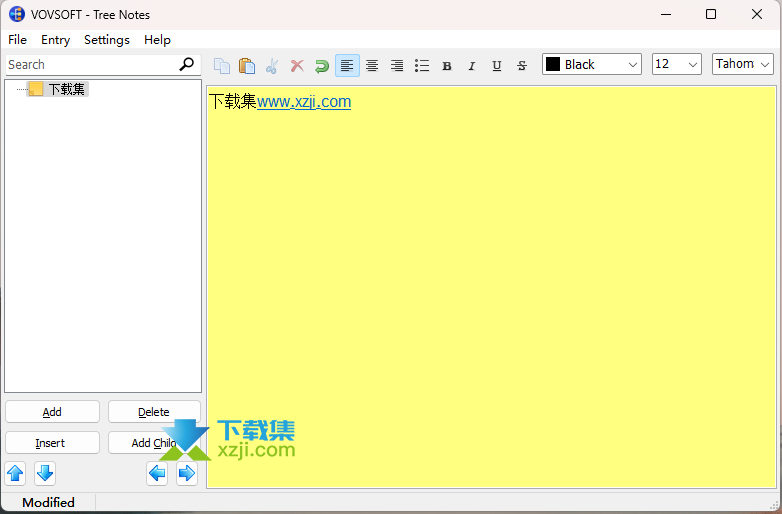This screenshot has height=514, width=782.
Task: Click the Cut scissors icon
Action: [x=272, y=66]
